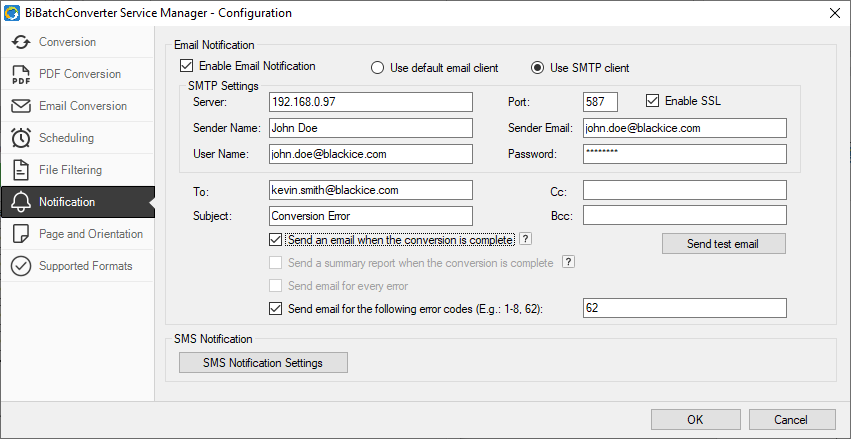851x439 pixels.
Task: Click the Sender Email input field
Action: [x=685, y=128]
